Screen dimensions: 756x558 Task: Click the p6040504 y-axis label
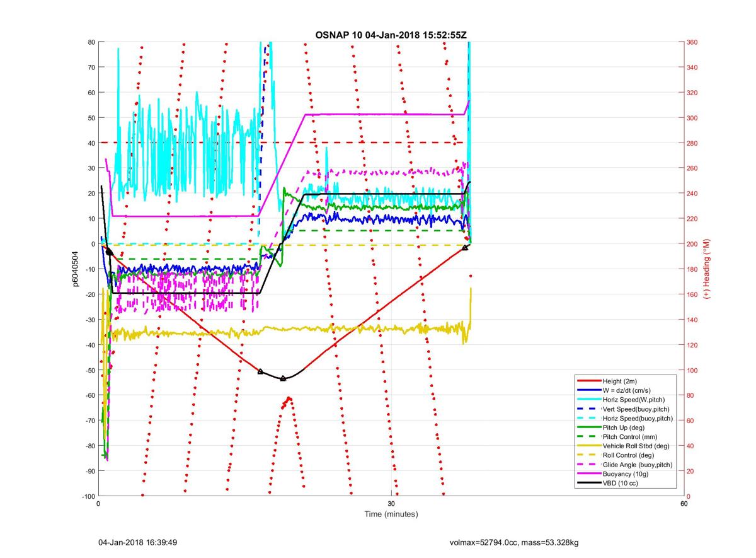coord(75,269)
